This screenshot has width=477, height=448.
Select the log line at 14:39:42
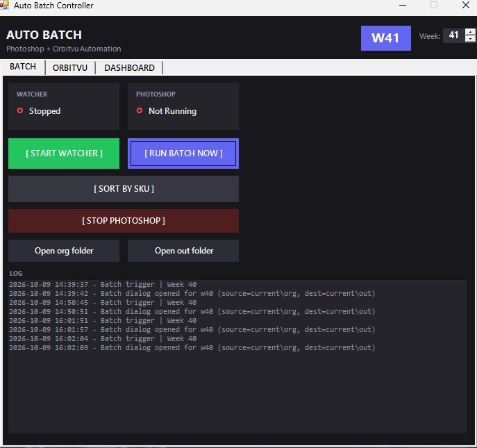(x=192, y=293)
